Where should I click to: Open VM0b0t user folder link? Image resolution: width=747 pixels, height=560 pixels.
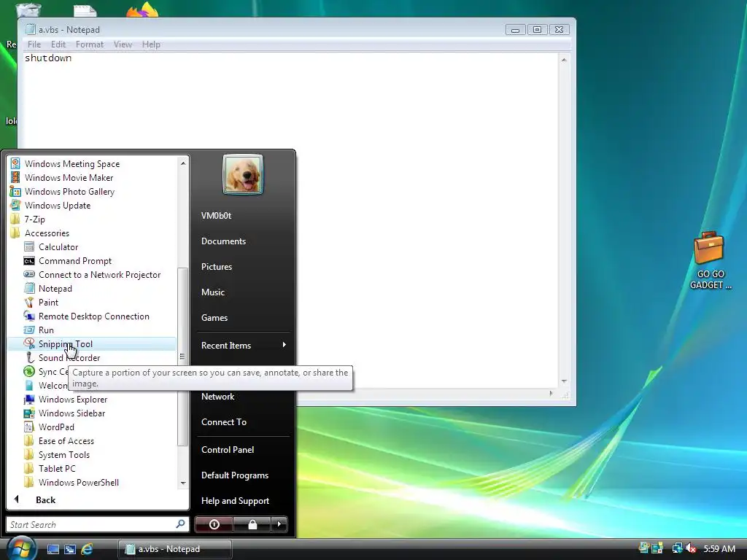coord(216,216)
